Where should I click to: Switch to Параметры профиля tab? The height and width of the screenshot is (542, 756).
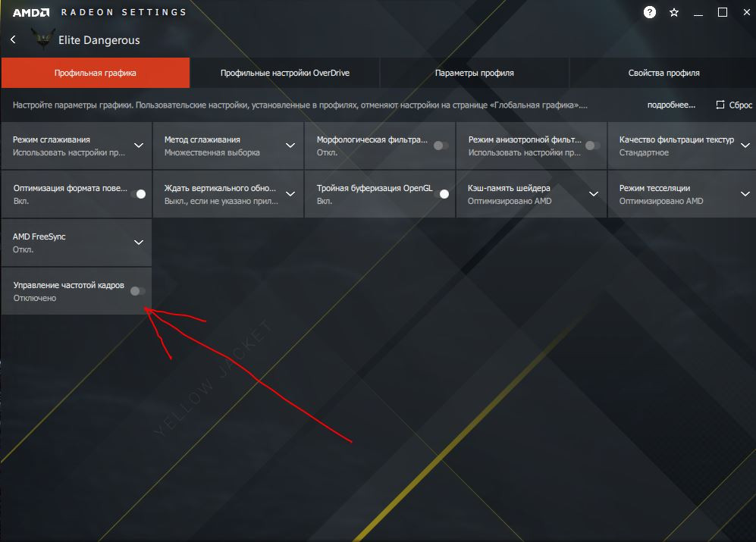[475, 73]
